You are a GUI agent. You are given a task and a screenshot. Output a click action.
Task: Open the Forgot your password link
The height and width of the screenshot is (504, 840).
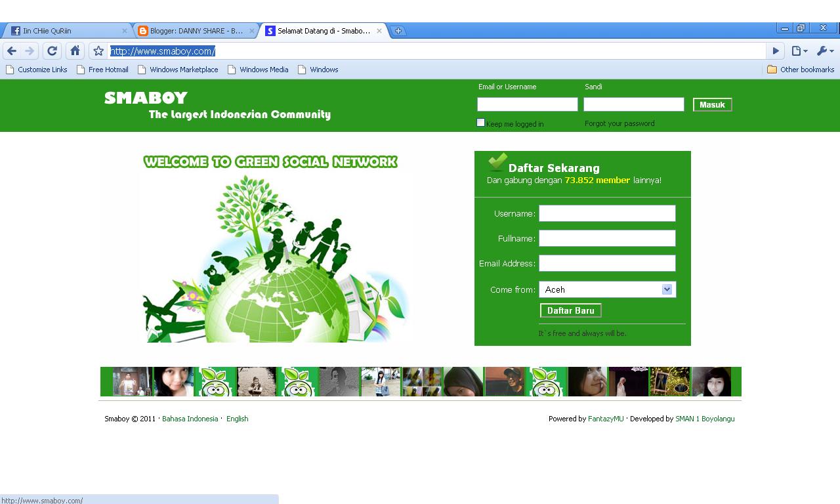619,123
